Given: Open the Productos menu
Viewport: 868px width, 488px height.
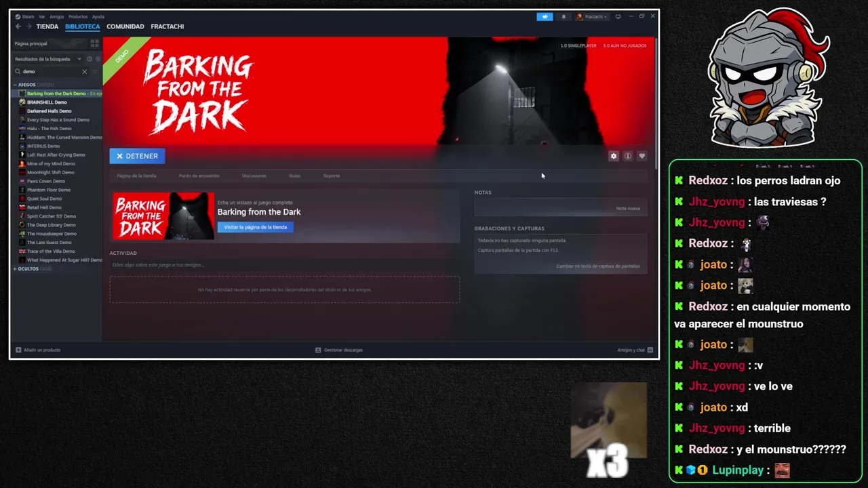Looking at the screenshot, I should (78, 16).
